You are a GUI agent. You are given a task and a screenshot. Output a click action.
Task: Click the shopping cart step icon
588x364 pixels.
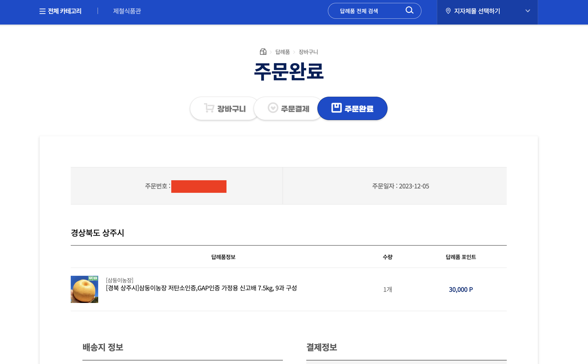point(209,108)
